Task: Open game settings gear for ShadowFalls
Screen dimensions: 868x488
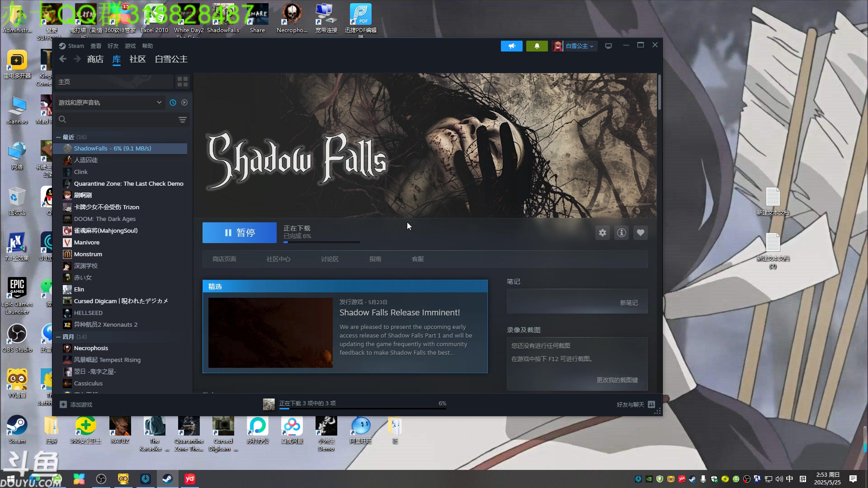Action: coord(603,233)
